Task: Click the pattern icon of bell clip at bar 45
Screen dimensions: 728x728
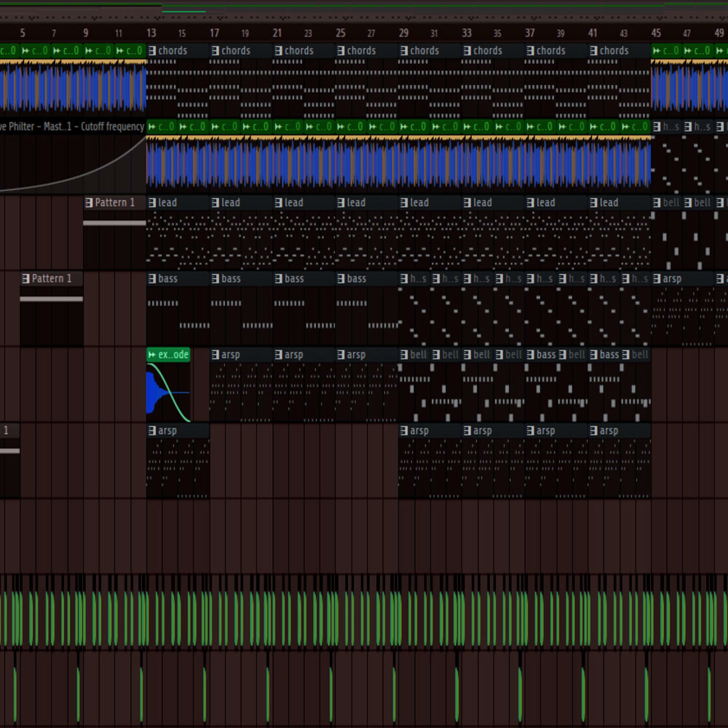Action: tap(657, 203)
